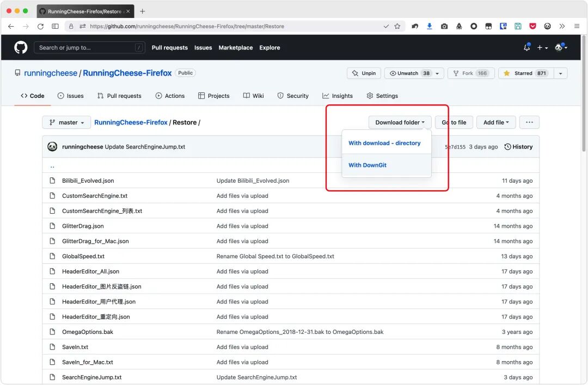Go back with the browser back arrow
The width and height of the screenshot is (588, 385).
(11, 26)
